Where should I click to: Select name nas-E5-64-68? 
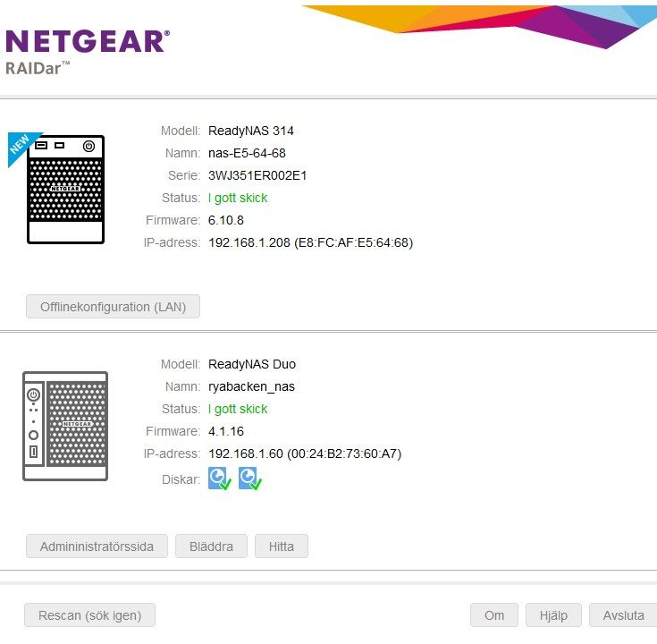247,153
